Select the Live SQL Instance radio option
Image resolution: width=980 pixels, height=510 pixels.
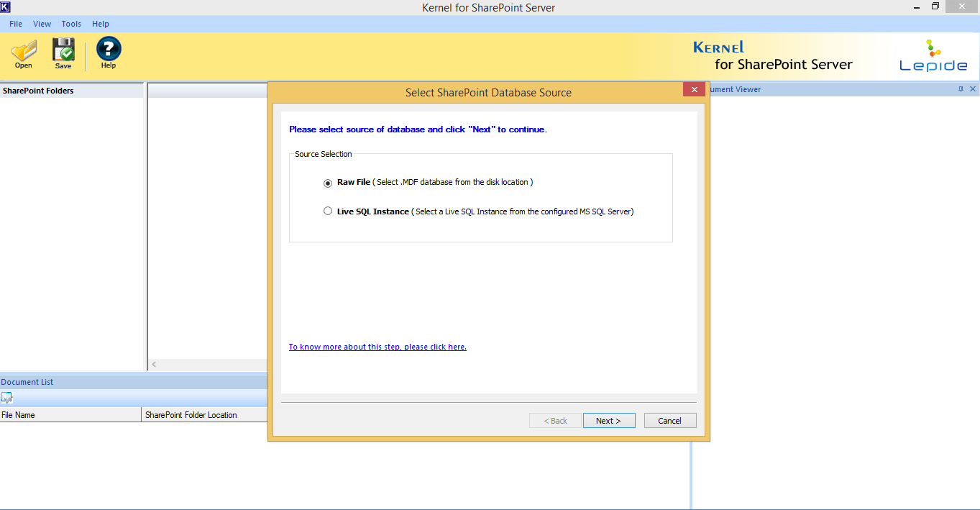click(x=328, y=212)
